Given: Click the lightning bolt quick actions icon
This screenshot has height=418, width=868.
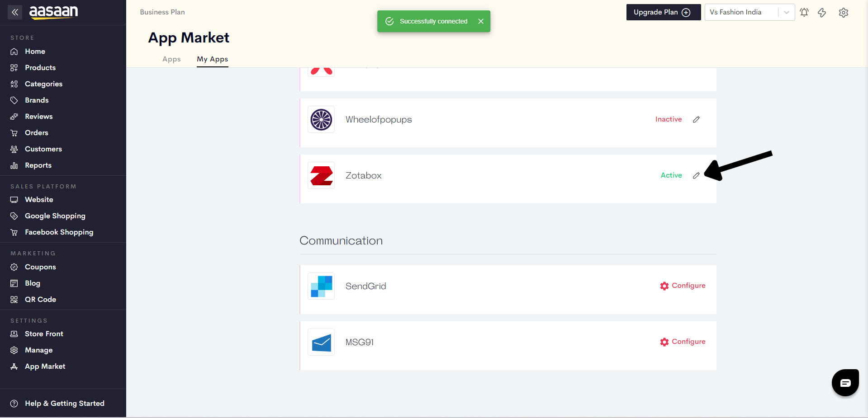Looking at the screenshot, I should pyautogui.click(x=822, y=13).
